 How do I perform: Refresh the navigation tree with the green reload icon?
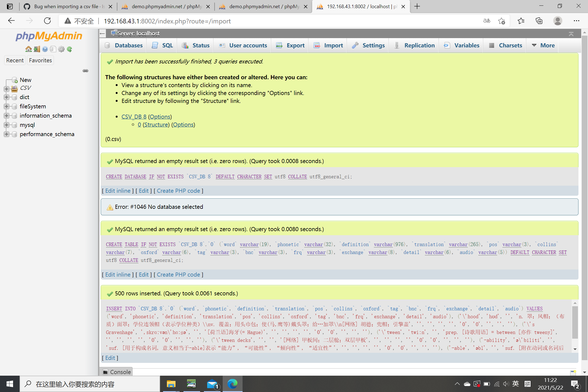pyautogui.click(x=70, y=49)
